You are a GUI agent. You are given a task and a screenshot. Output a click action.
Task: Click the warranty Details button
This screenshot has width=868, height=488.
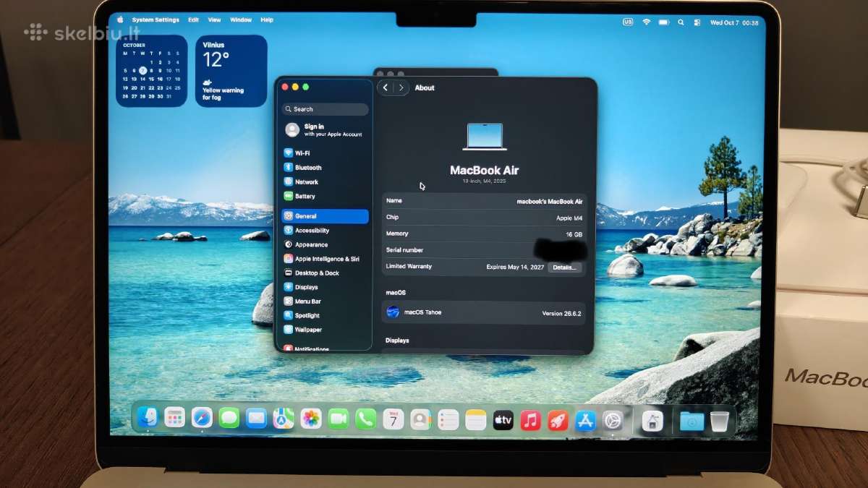(x=564, y=267)
